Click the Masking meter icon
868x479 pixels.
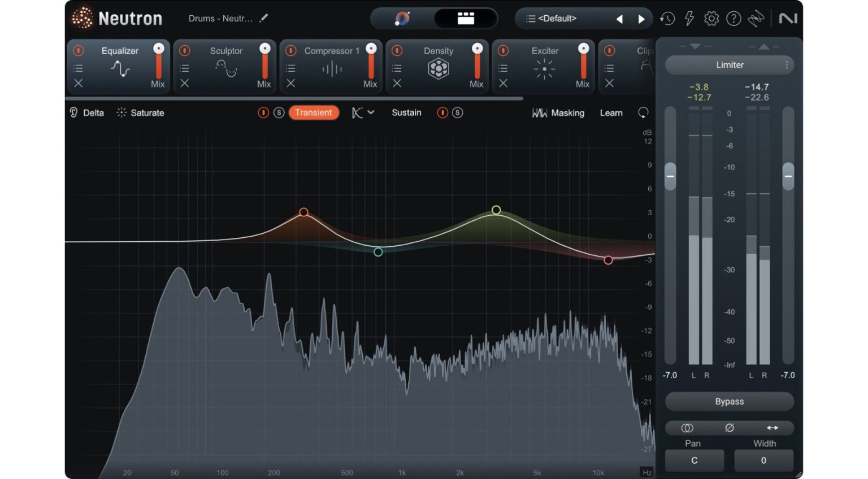(540, 112)
